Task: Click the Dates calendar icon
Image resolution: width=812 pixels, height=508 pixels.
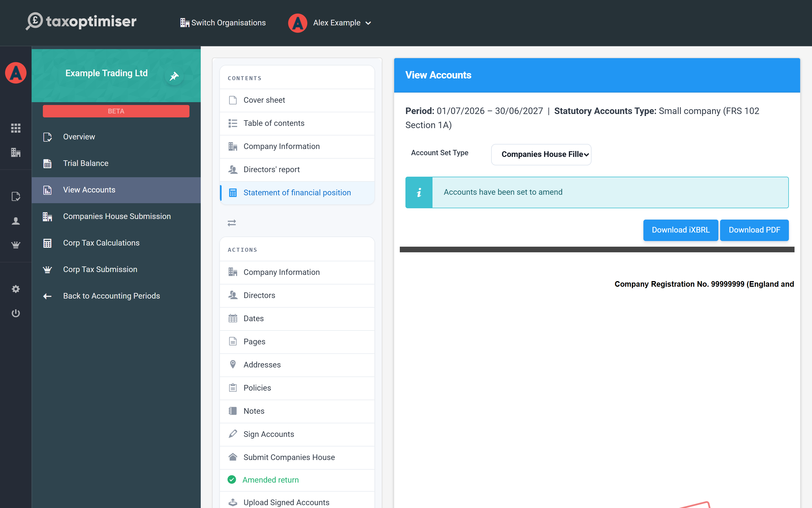Action: 233,318
